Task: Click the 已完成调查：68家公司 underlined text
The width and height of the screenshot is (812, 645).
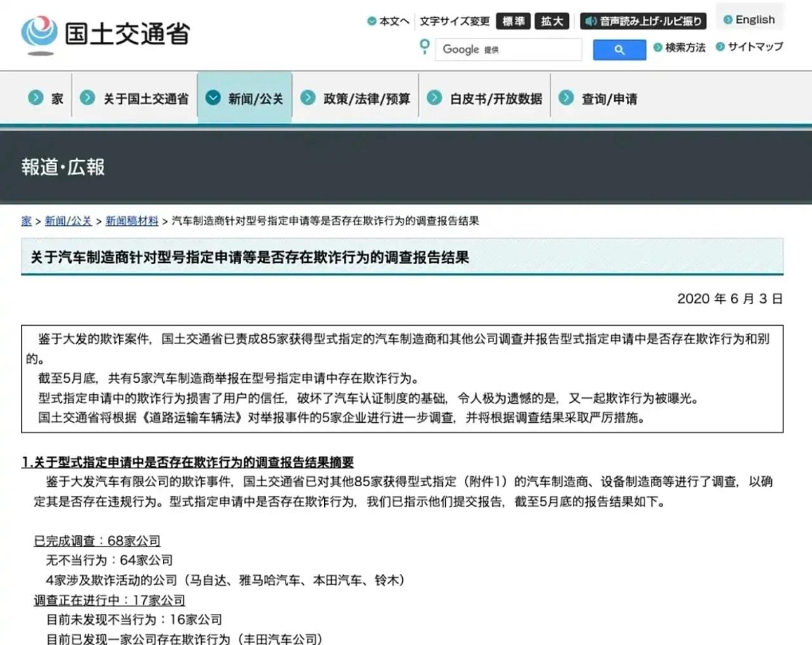Action: point(97,541)
